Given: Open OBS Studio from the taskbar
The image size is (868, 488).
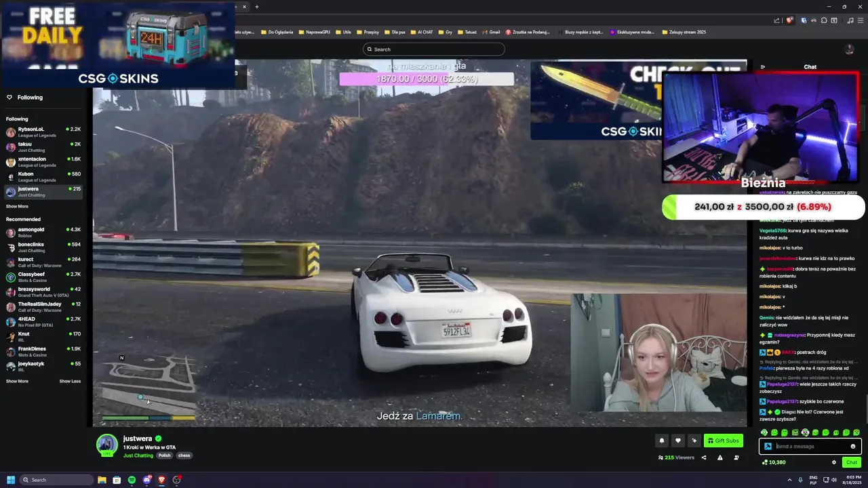Looking at the screenshot, I should (x=176, y=480).
